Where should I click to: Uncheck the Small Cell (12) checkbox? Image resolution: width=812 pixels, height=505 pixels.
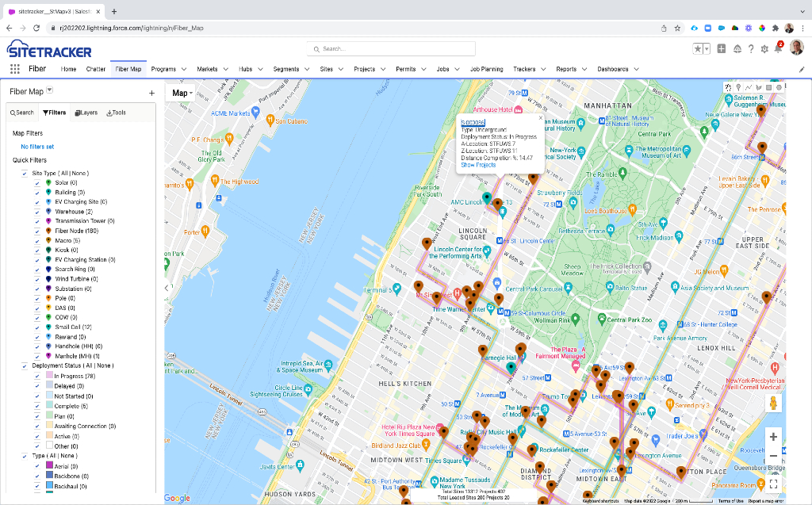[x=37, y=327]
